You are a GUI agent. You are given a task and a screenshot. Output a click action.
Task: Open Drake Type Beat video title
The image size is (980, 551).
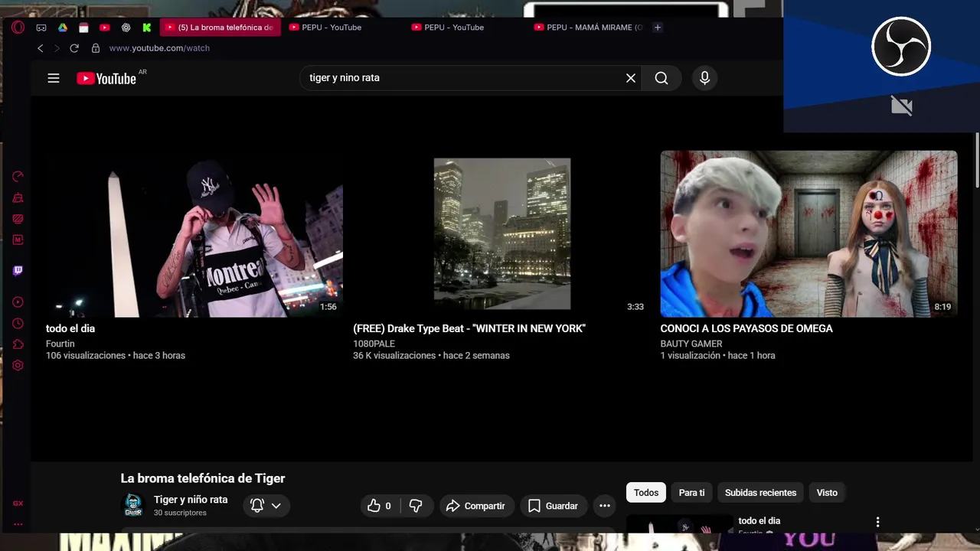click(x=469, y=328)
